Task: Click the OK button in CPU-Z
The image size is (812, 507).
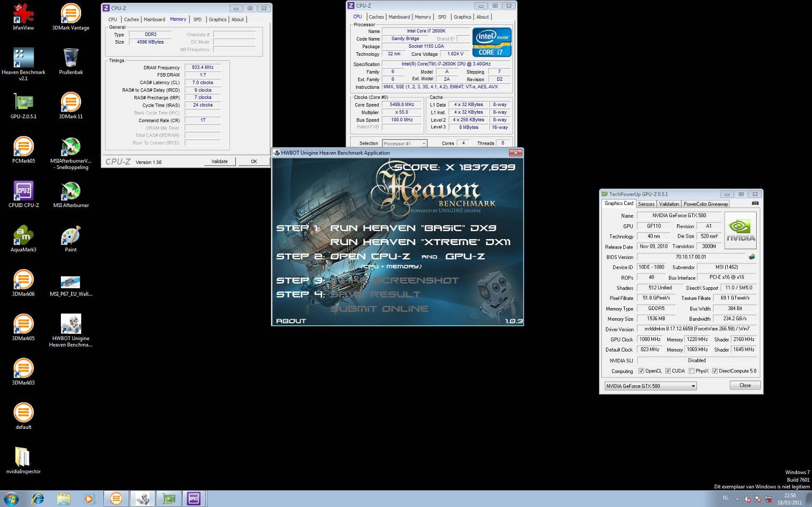Action: (254, 161)
